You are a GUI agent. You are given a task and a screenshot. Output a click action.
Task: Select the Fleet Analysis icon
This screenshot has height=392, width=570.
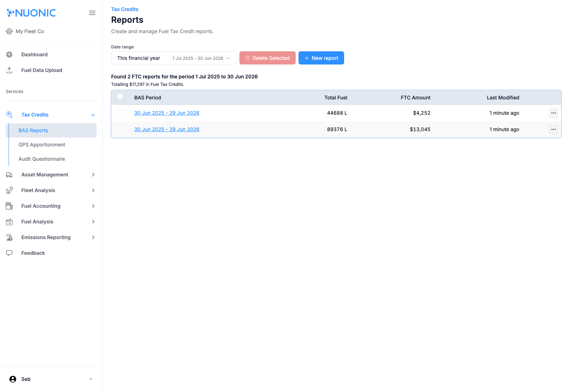coord(9,190)
